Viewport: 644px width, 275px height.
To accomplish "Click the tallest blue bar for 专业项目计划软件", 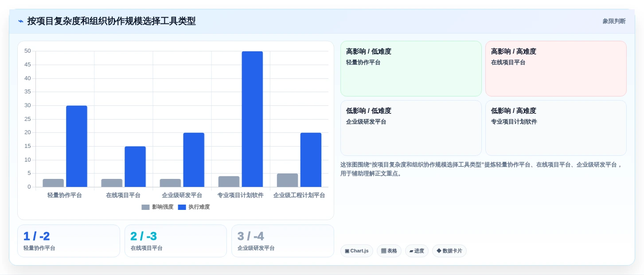I will click(252, 119).
